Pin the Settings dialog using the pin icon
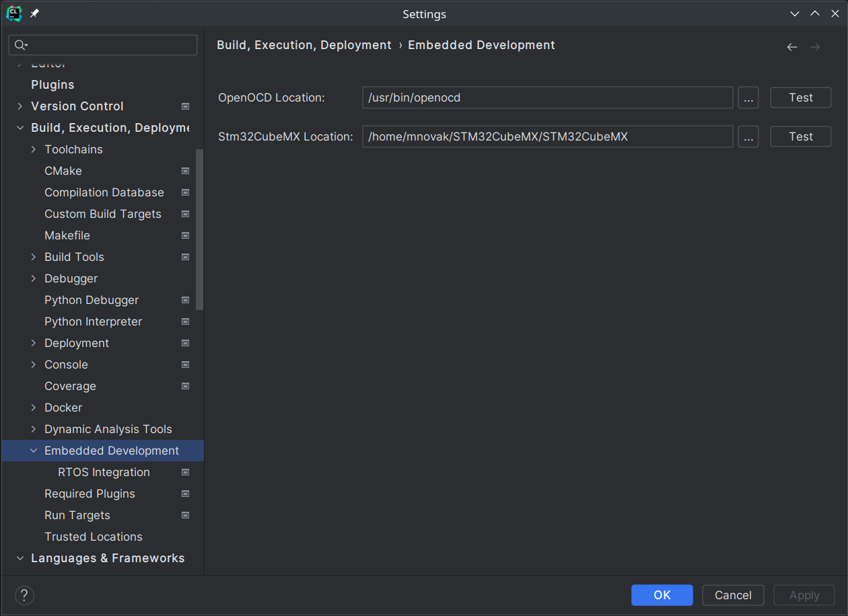 point(36,13)
